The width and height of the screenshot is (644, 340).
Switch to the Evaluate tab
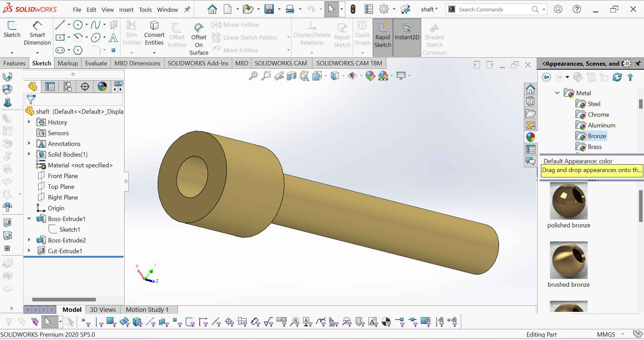(96, 63)
